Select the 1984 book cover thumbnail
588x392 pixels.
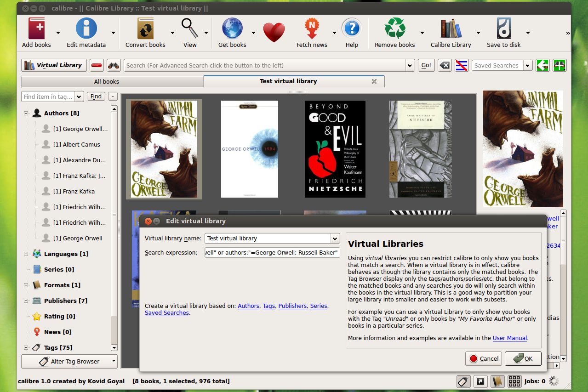pyautogui.click(x=250, y=149)
